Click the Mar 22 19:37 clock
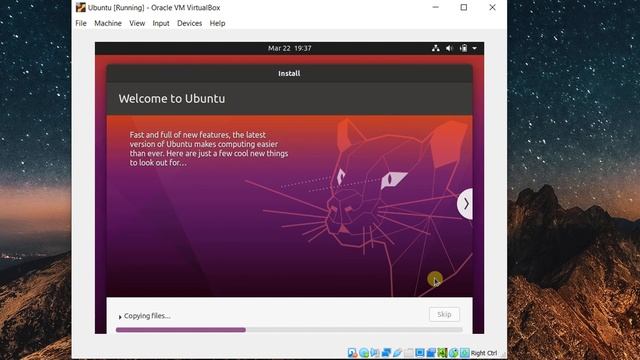Viewport: 640px width, 360px height. pos(289,48)
